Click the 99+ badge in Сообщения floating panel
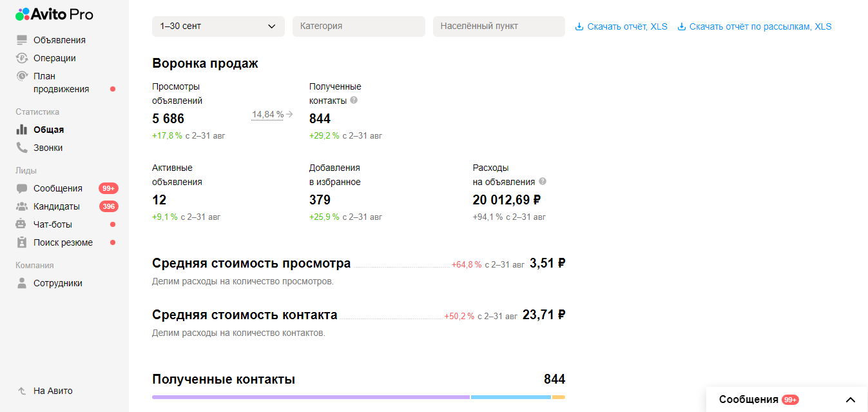868x412 pixels. (791, 400)
